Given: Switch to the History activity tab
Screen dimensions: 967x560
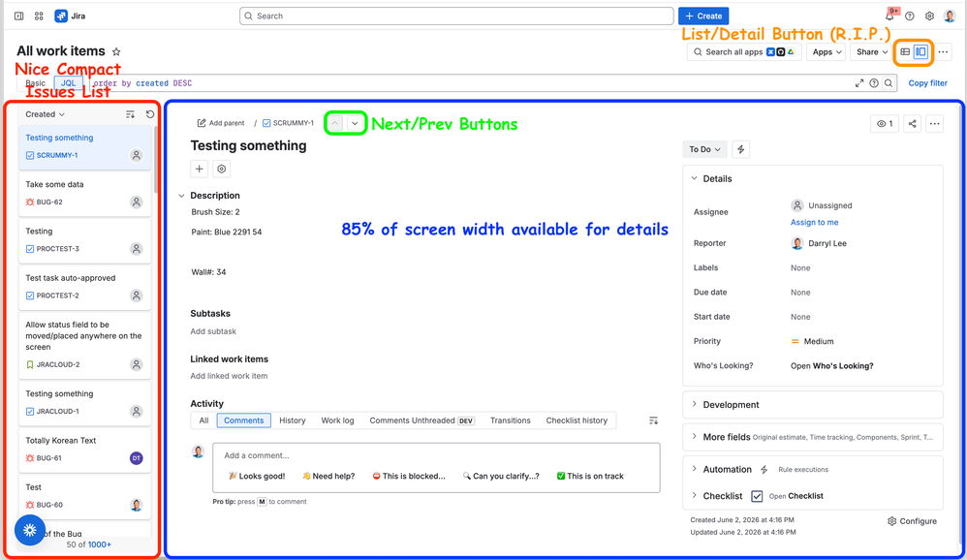Looking at the screenshot, I should pos(293,420).
